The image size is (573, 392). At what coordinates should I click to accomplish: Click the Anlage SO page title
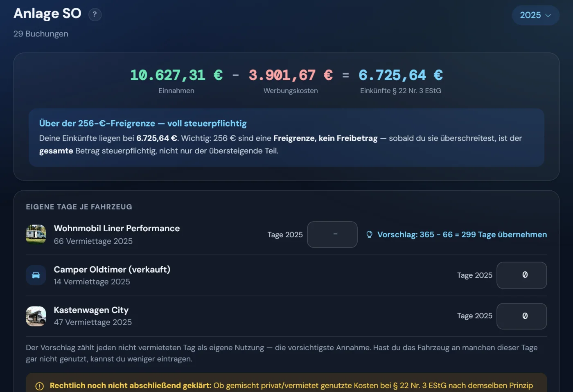[47, 14]
